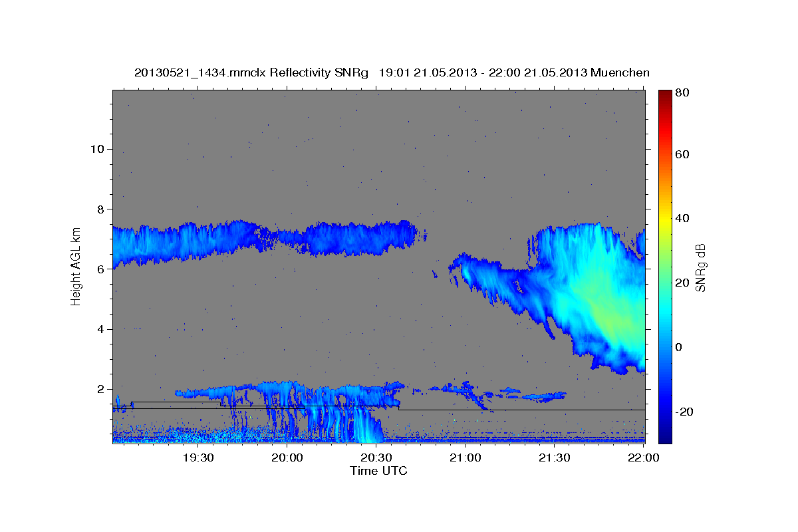The image size is (798, 532).
Task: Click the 22:00 time tick label
Action: tap(643, 458)
